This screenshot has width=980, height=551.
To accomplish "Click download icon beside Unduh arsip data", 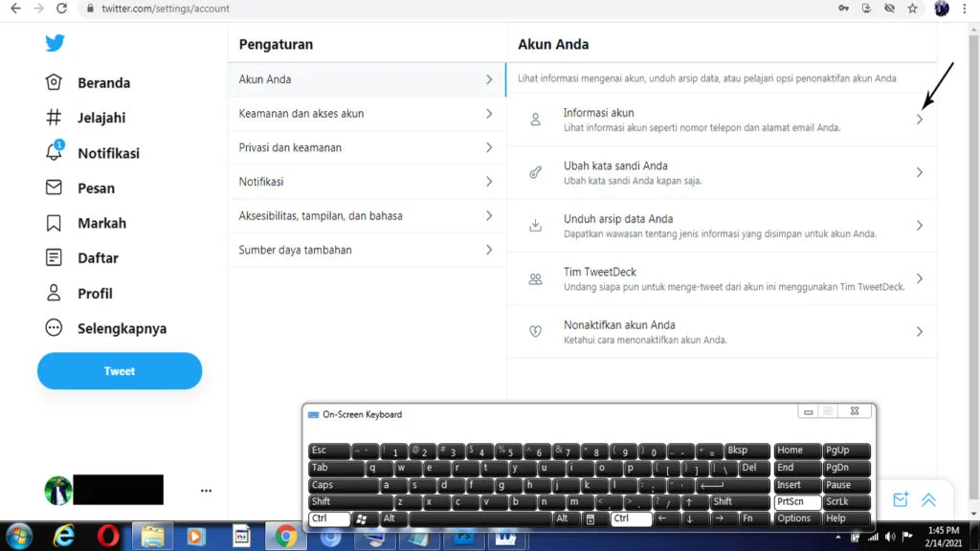I will [536, 226].
